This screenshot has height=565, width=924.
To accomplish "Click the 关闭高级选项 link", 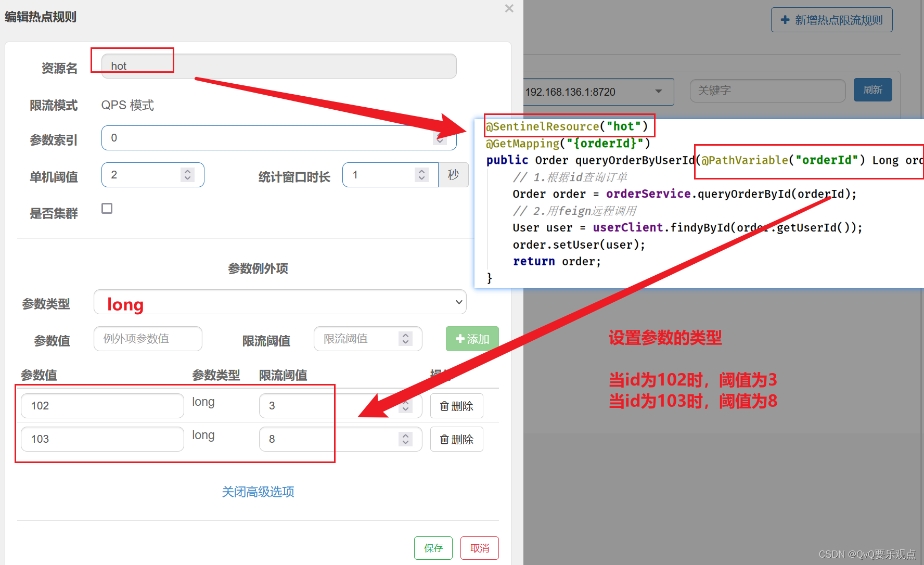I will (x=258, y=492).
